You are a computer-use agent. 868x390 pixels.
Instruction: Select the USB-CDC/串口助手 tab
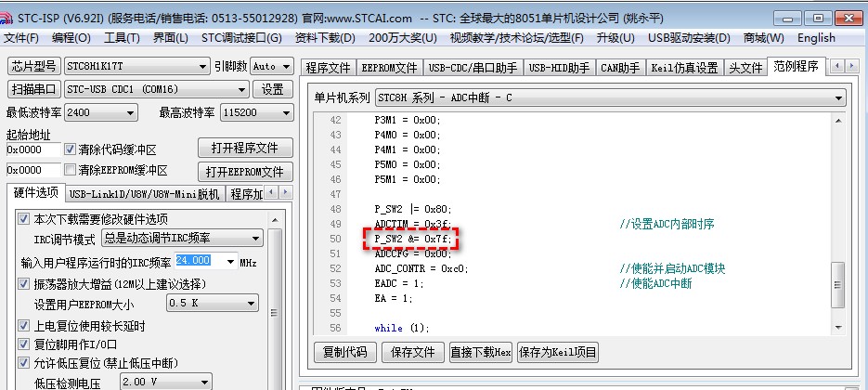click(x=473, y=68)
